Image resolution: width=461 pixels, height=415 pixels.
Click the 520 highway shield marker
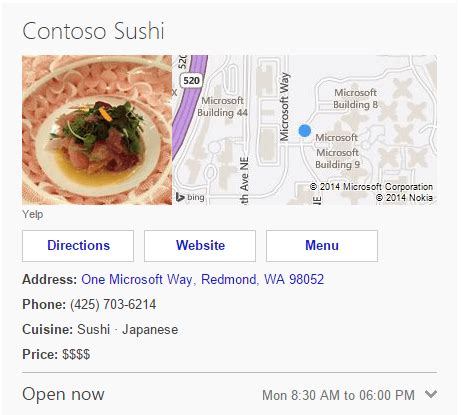click(191, 81)
